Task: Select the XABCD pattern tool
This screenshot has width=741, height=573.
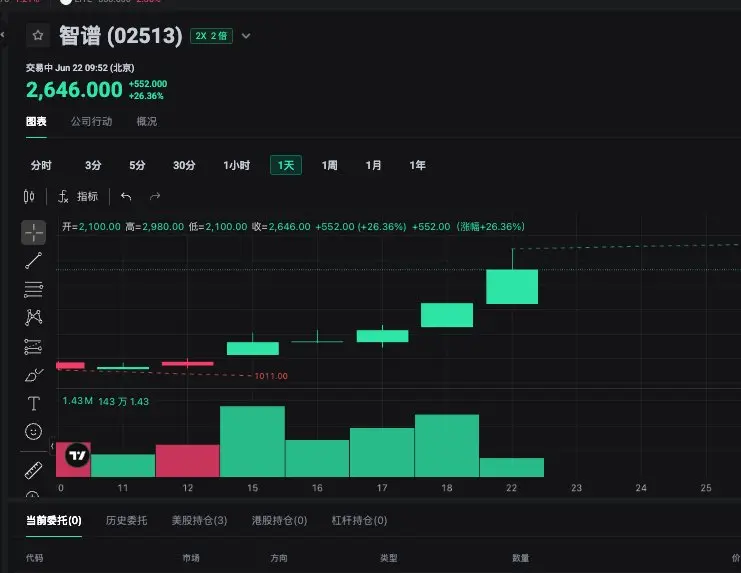Action: 34,317
